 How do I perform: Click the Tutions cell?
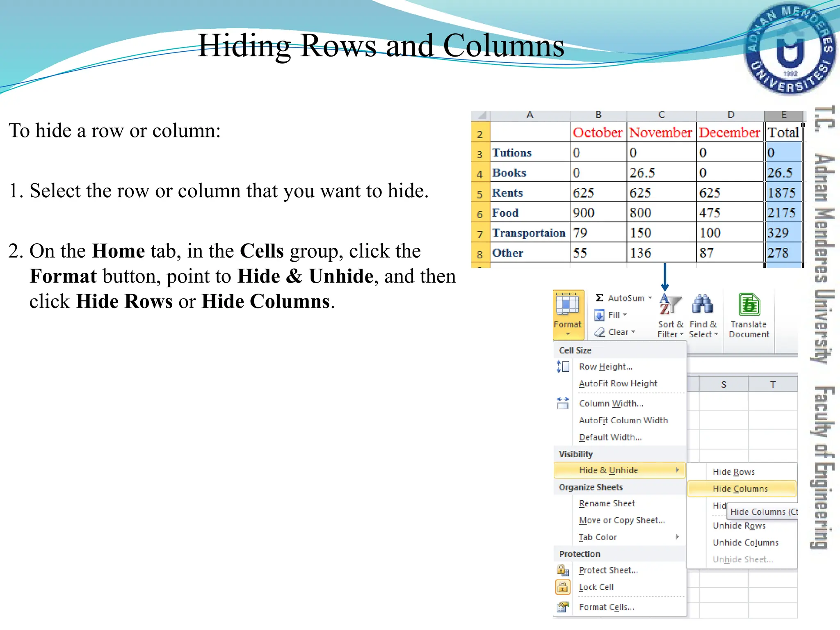tap(530, 152)
